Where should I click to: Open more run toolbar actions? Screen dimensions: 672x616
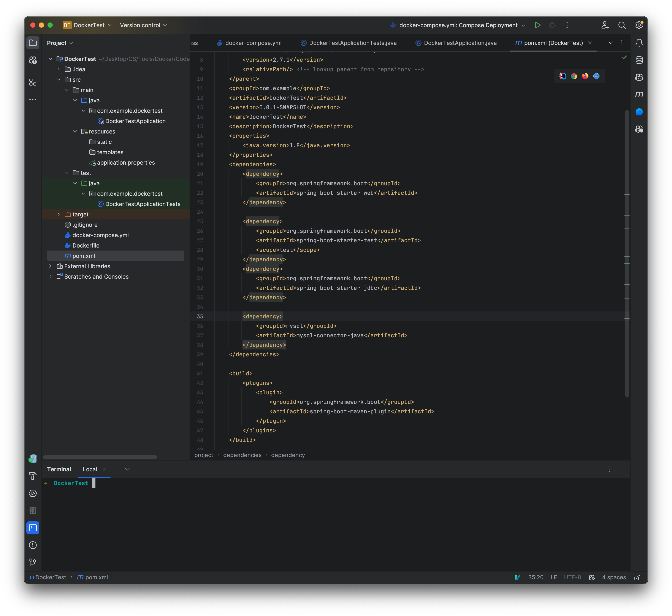[x=567, y=25]
